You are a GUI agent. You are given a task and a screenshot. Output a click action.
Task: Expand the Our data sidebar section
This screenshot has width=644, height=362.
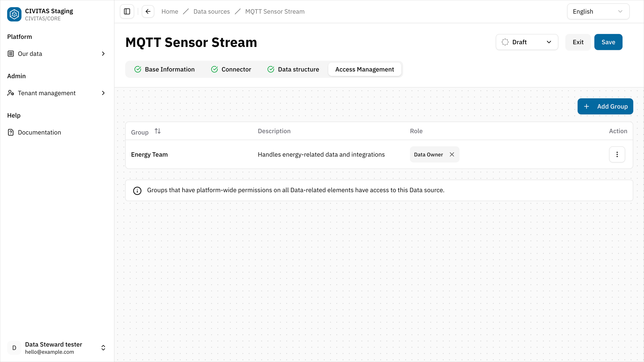[103, 54]
